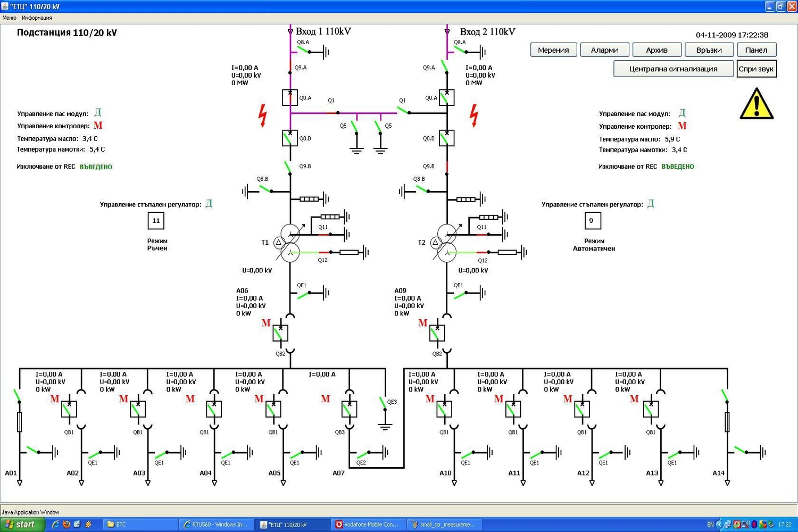
Task: Click the red lightning bolt near Вход 1
Action: point(262,115)
